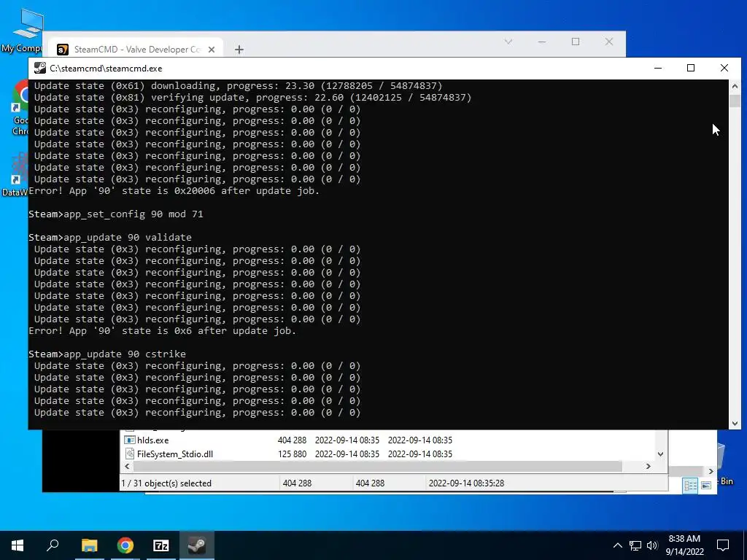Click console scrollbar down arrow
Screen dimensions: 747x560
tap(735, 423)
